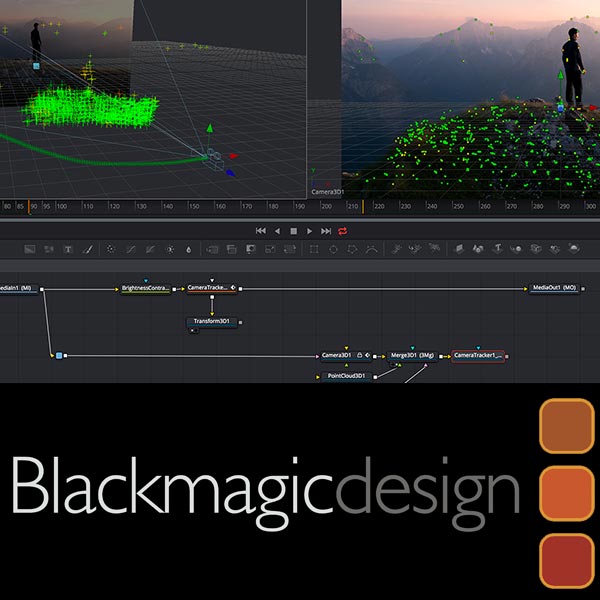The image size is (600, 600).
Task: Toggle the red loop playback button
Action: coord(343,231)
